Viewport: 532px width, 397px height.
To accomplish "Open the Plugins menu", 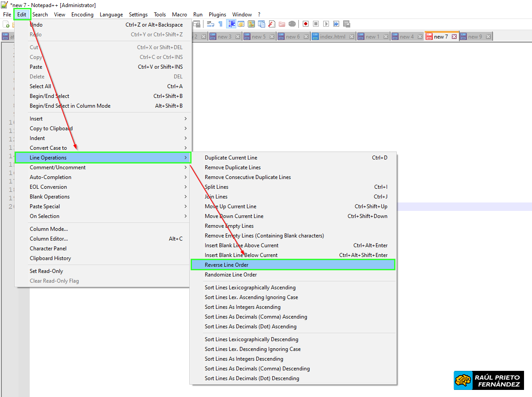I will (217, 15).
